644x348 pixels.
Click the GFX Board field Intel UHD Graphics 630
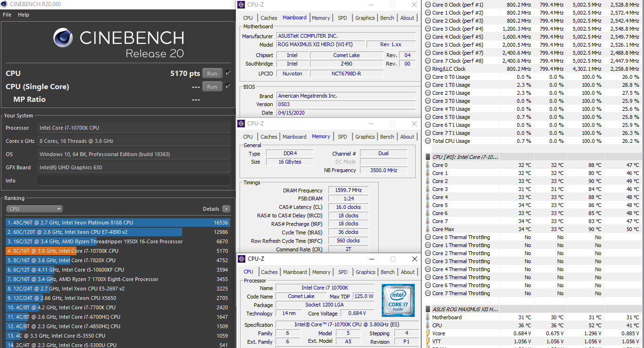(x=134, y=167)
